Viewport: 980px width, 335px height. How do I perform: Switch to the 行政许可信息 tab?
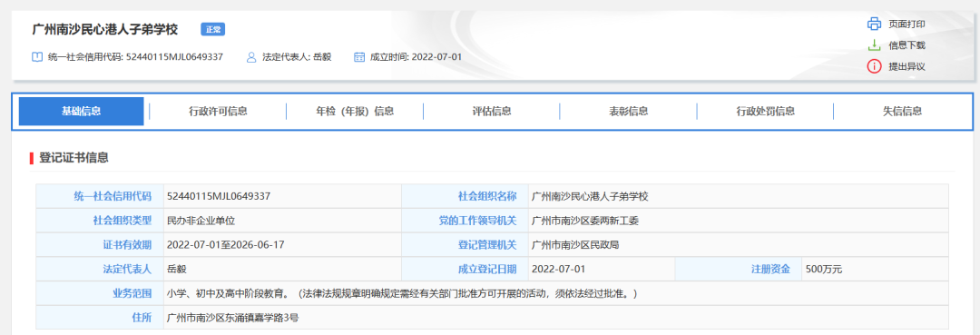pyautogui.click(x=218, y=112)
